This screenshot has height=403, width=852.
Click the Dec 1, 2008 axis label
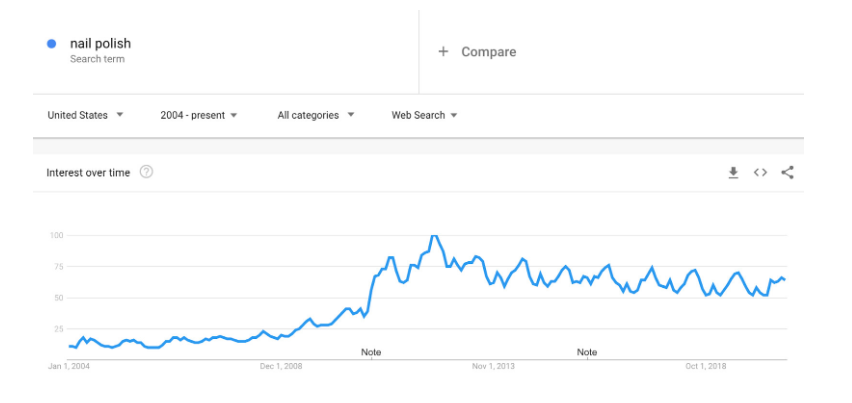point(281,367)
